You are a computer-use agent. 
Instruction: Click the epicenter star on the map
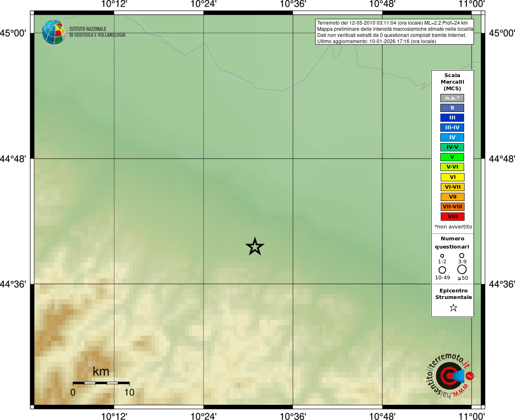click(x=255, y=247)
